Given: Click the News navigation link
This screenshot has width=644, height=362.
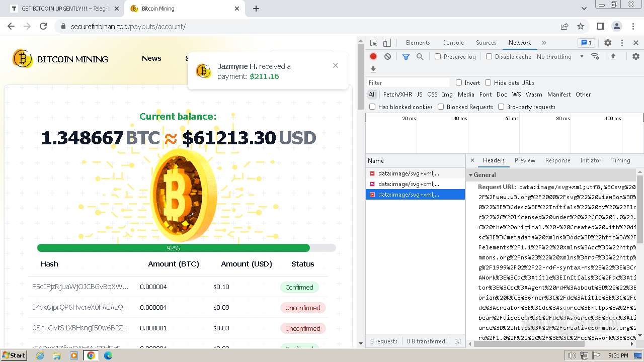Looking at the screenshot, I should pyautogui.click(x=151, y=58).
